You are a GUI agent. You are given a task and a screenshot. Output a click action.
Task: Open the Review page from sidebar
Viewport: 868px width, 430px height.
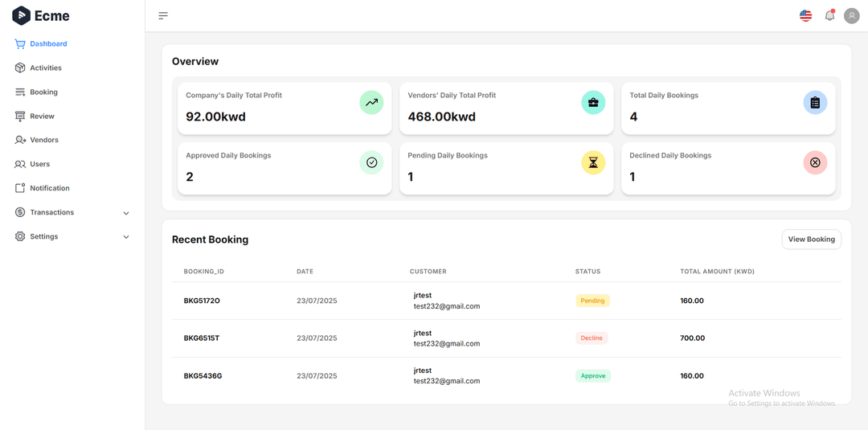(42, 117)
